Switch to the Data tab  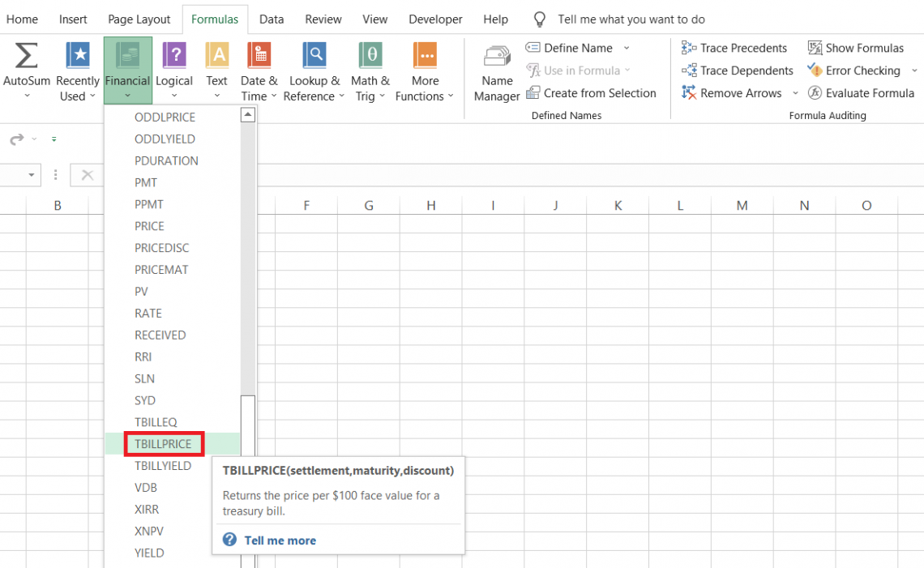coord(271,19)
